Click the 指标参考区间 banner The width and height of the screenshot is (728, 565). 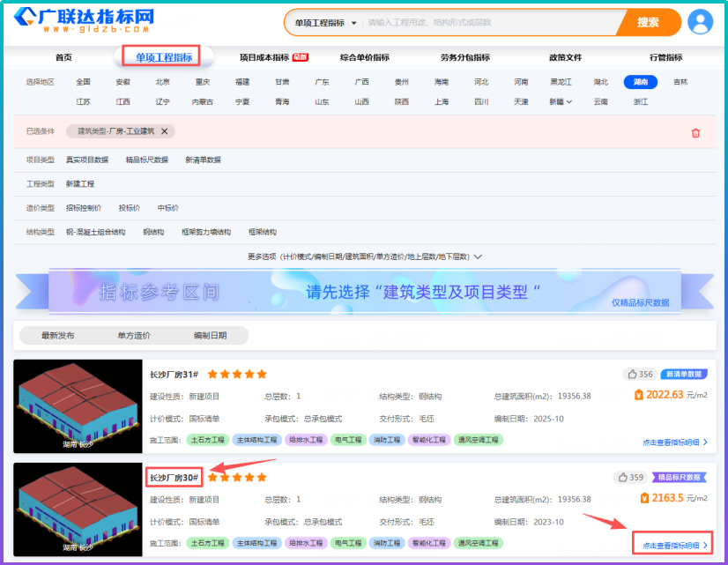[365, 291]
